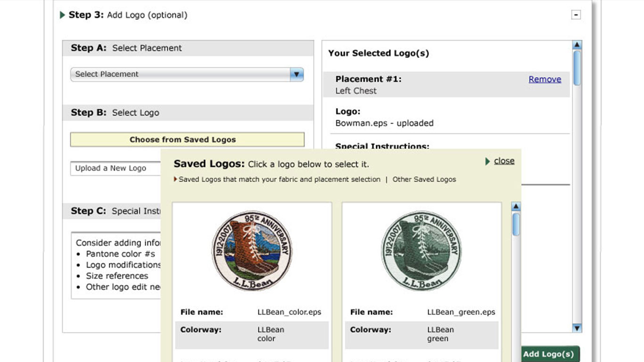Screen dimensions: 644x362
Task: Click the green arrow next to close
Action: click(x=488, y=161)
